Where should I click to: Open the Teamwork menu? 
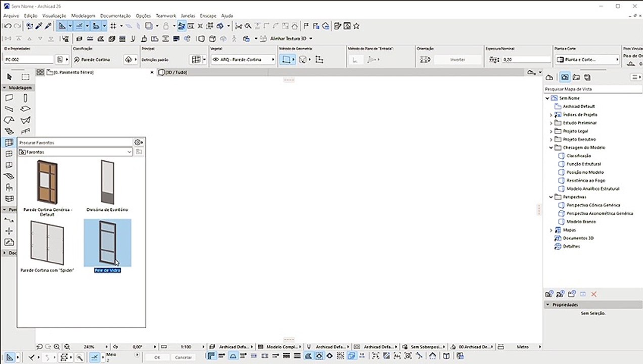tap(166, 16)
